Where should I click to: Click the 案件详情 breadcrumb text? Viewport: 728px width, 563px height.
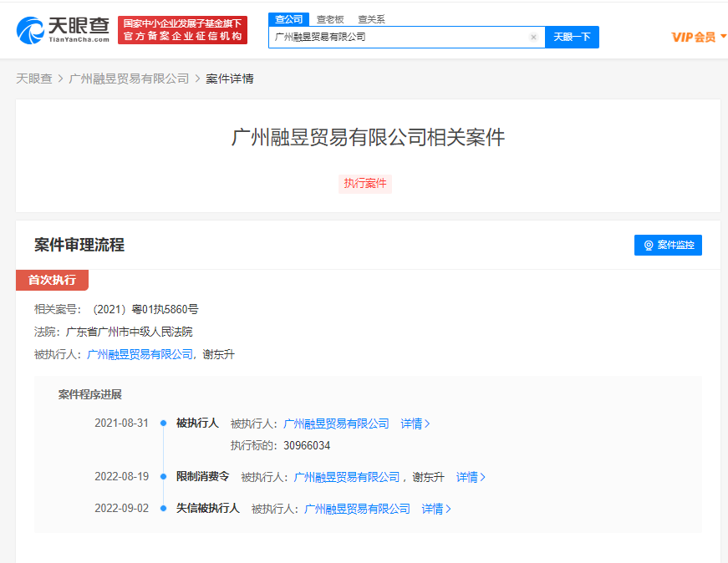230,79
